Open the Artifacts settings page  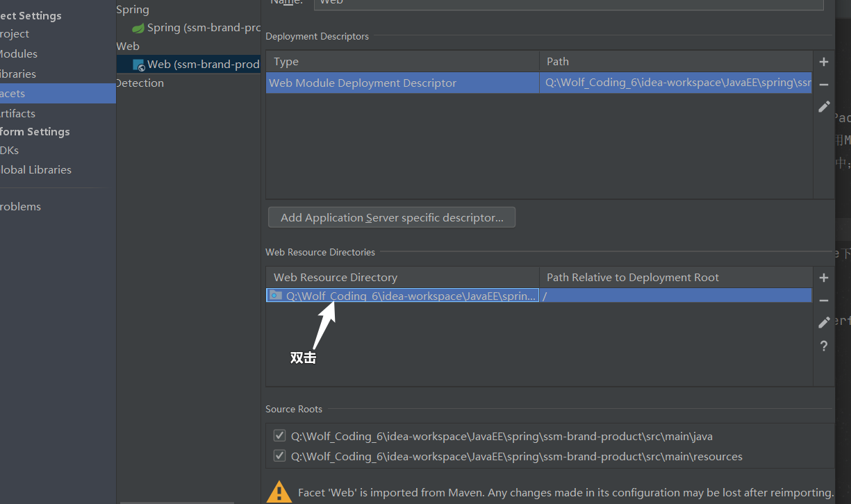(x=17, y=113)
